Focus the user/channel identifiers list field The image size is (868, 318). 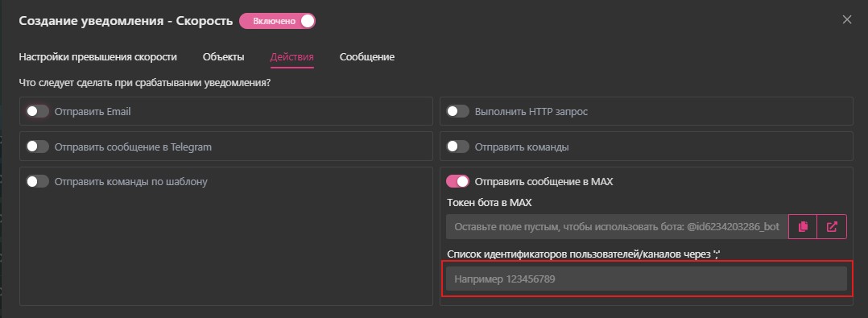point(647,279)
